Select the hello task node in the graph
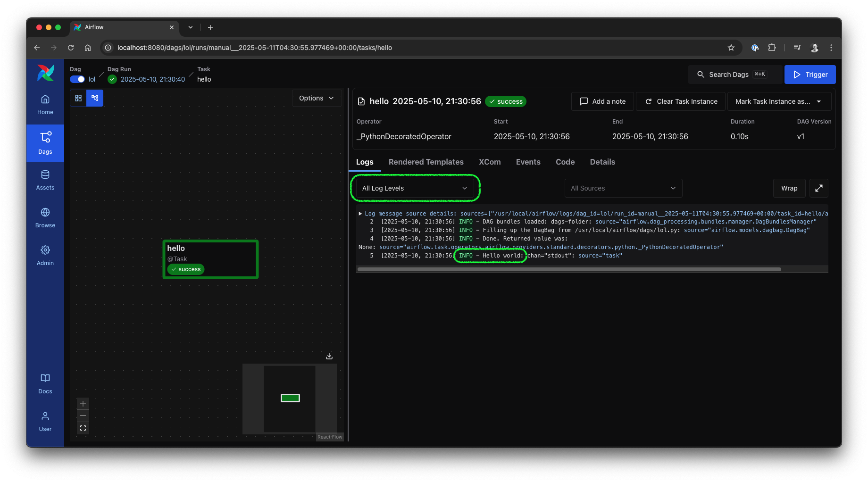This screenshot has height=482, width=868. pyautogui.click(x=210, y=258)
